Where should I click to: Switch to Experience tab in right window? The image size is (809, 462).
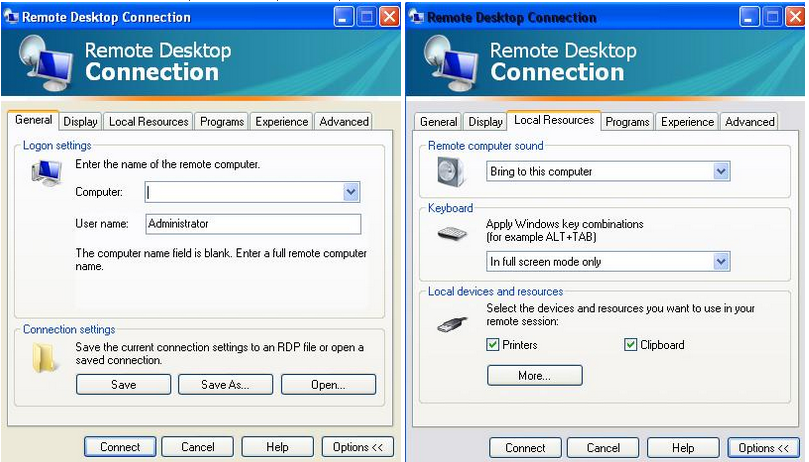click(687, 122)
